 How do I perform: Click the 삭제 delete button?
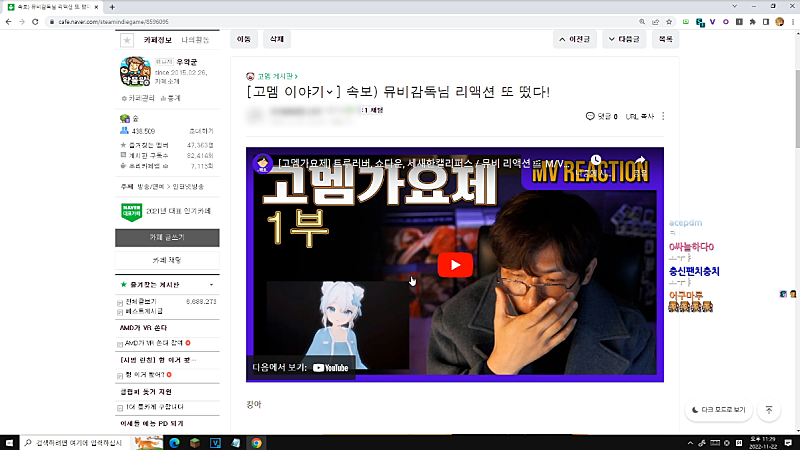[x=277, y=39]
